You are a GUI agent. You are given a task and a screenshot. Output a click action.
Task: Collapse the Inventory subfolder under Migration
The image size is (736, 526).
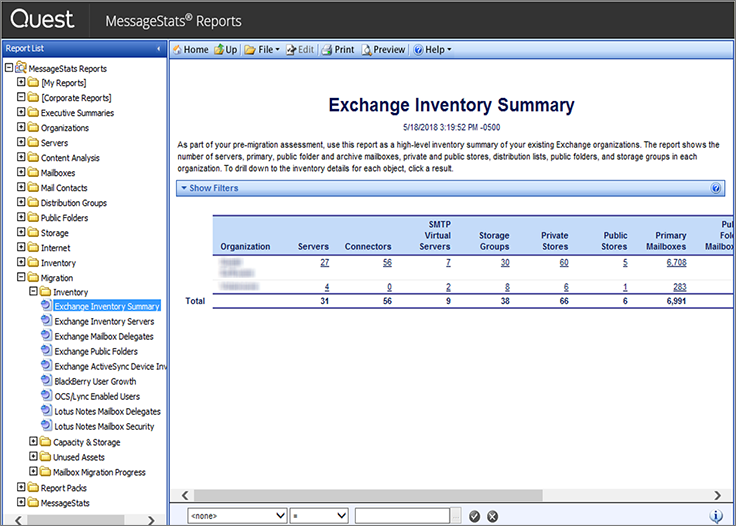(x=33, y=291)
